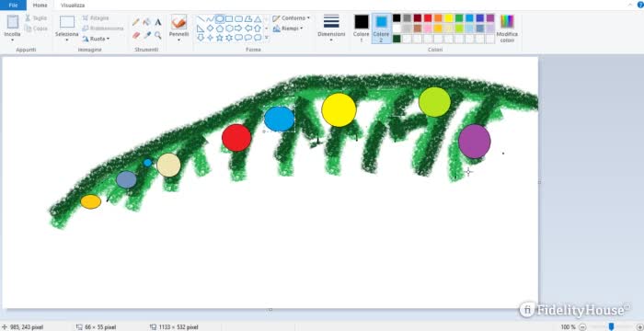The height and width of the screenshot is (331, 644).
Task: Choose the oval shape in Forme
Action: pyautogui.click(x=220, y=19)
